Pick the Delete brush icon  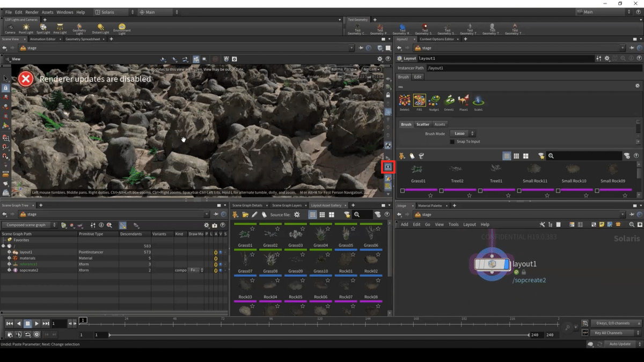tap(404, 100)
